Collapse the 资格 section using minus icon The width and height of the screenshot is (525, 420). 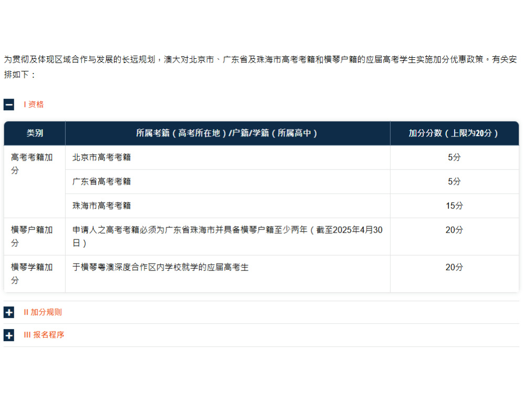(9, 104)
